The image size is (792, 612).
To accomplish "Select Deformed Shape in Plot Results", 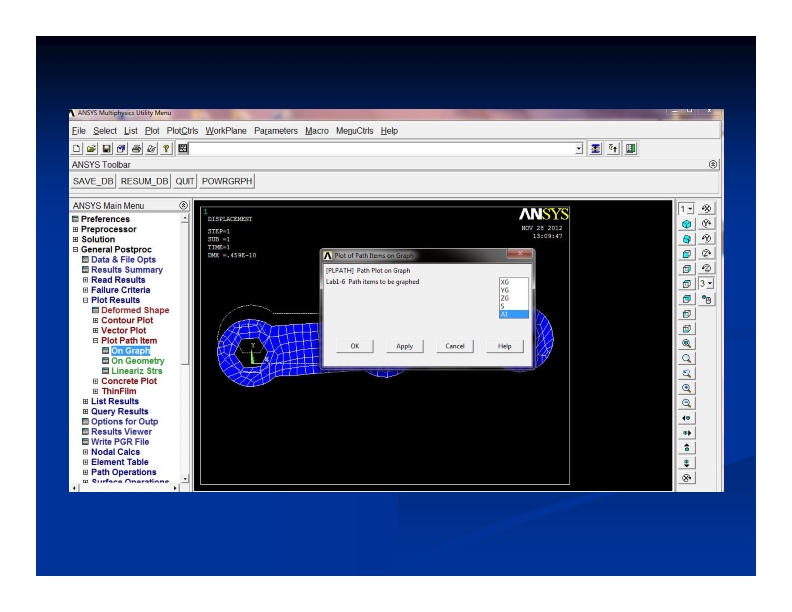I will [135, 310].
